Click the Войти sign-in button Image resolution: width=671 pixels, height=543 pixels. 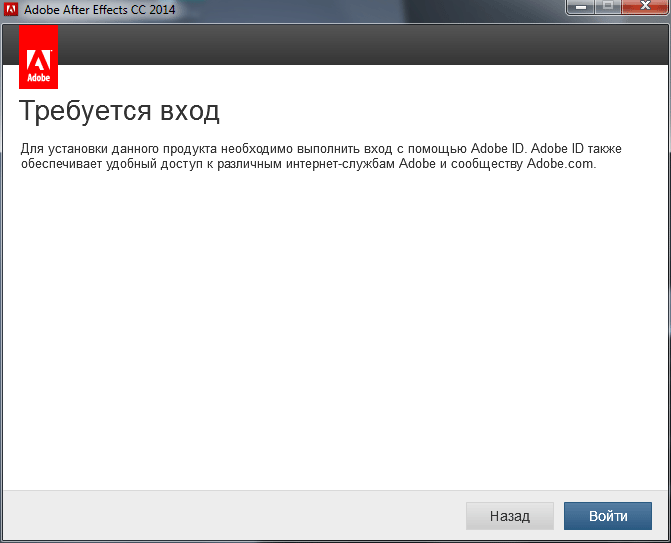(x=608, y=516)
